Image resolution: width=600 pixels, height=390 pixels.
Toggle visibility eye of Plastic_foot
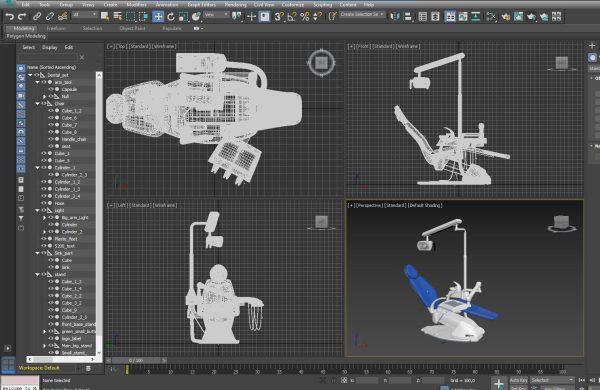coord(44,239)
